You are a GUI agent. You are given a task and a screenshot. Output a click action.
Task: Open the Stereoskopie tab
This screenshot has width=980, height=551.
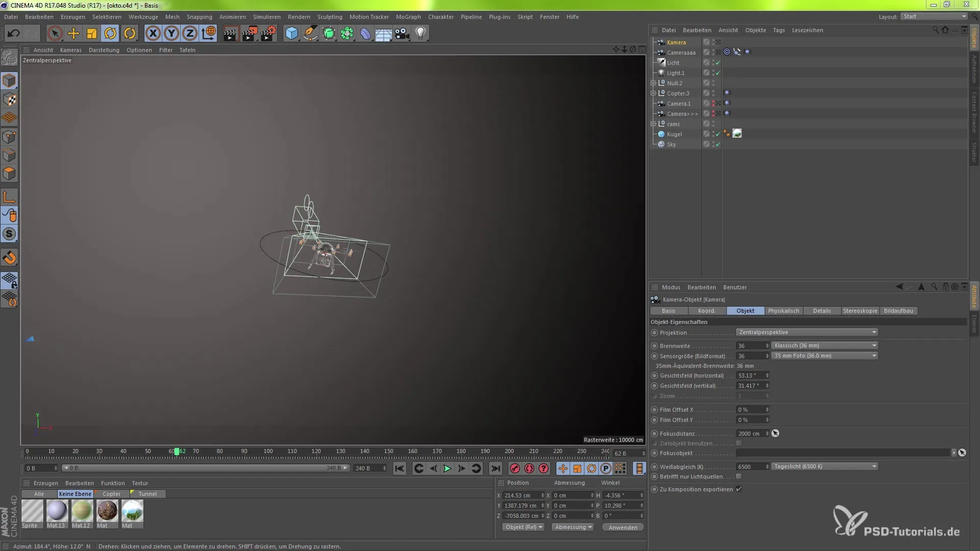(860, 311)
